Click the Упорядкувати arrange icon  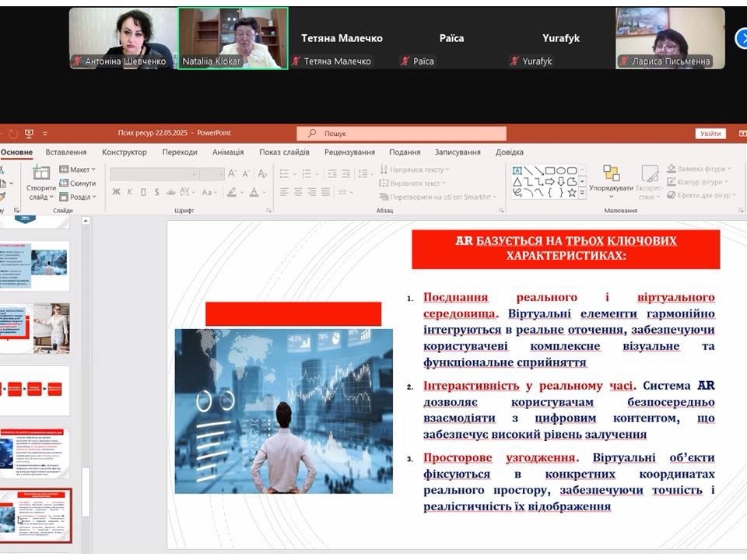tap(612, 173)
